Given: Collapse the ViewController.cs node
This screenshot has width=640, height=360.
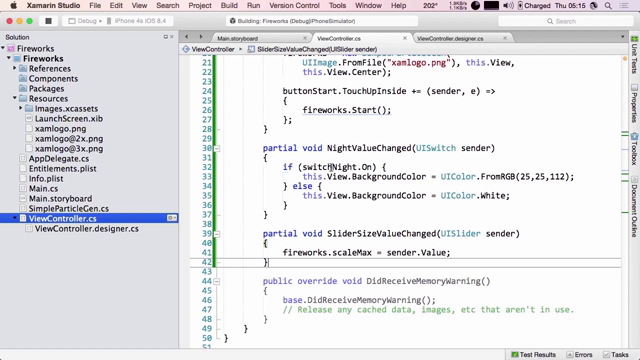Looking at the screenshot, I should coord(15,218).
